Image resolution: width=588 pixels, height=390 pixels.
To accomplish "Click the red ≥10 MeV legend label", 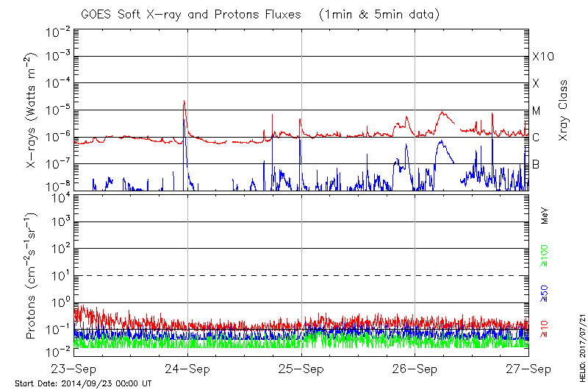I will 545,329.
